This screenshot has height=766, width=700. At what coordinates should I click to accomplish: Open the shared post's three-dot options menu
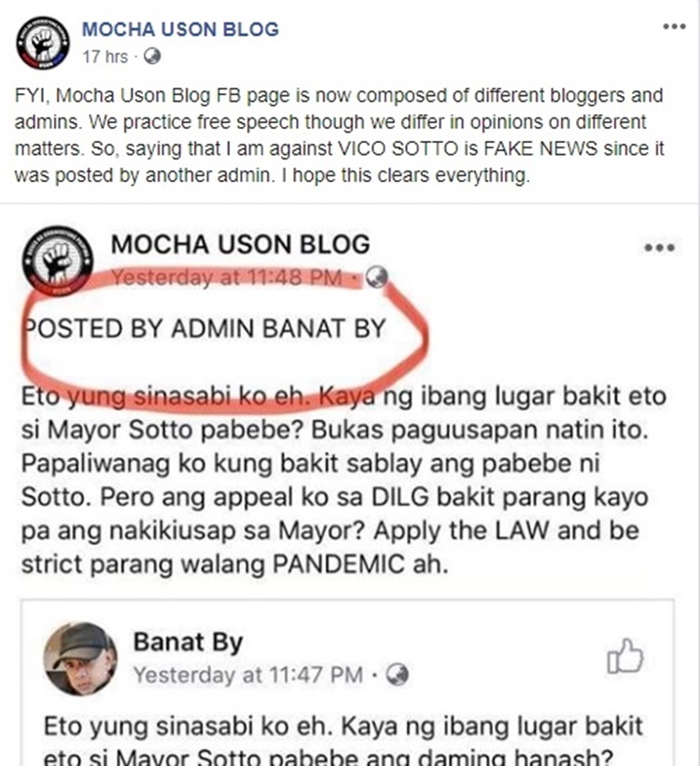(660, 247)
